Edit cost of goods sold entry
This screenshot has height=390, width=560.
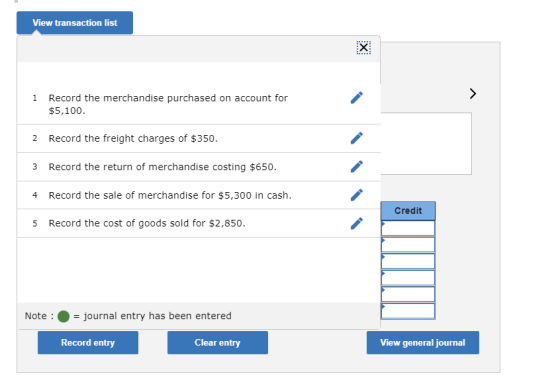coord(357,223)
